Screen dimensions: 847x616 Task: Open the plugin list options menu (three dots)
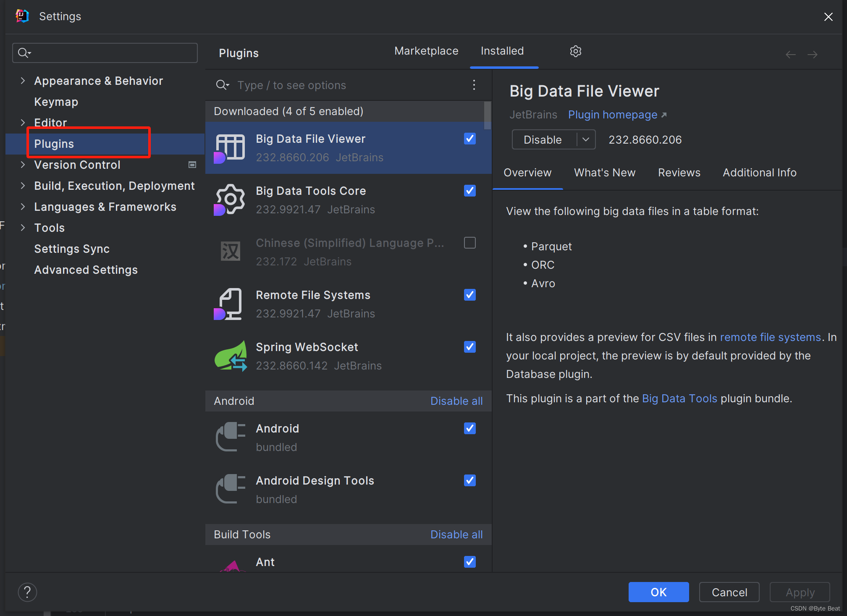[x=474, y=85]
